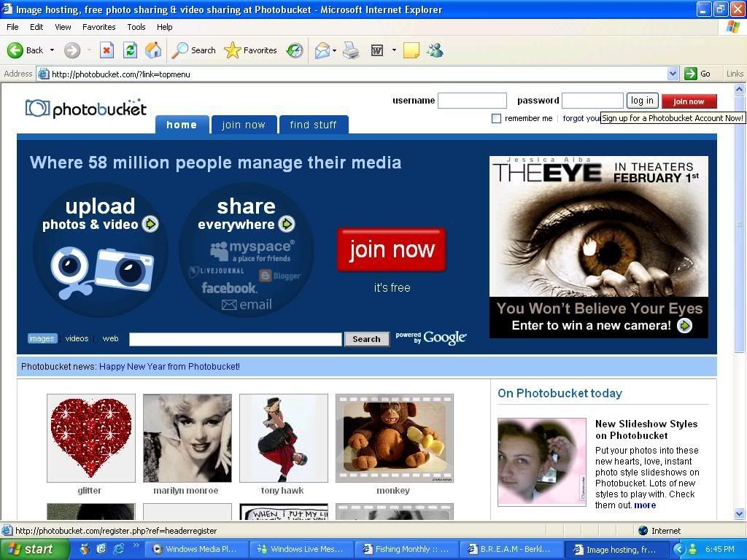Screen dimensions: 747x560
Task: Open the Happy New Year from Photobucket link
Action: click(x=169, y=367)
